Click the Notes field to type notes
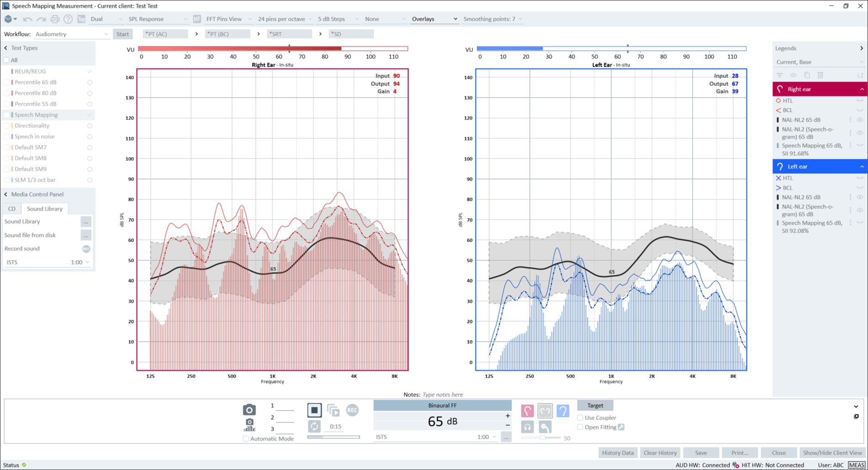 (x=443, y=395)
